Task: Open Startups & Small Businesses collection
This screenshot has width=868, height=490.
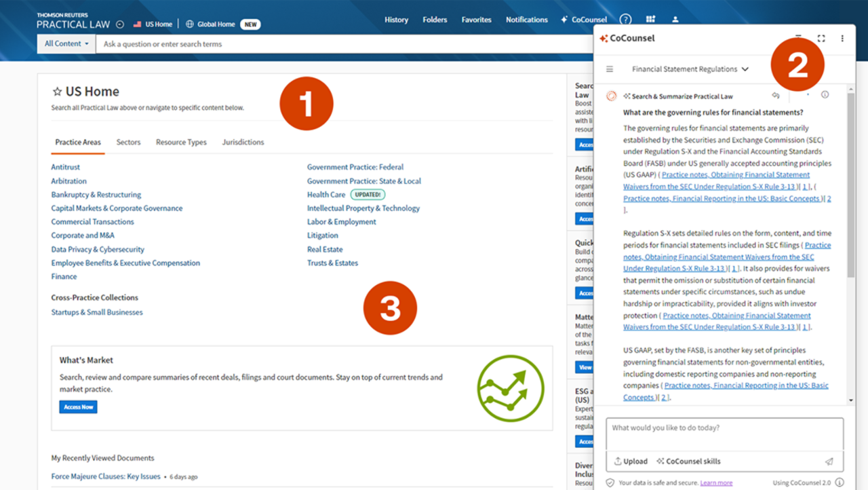Action: click(x=97, y=313)
